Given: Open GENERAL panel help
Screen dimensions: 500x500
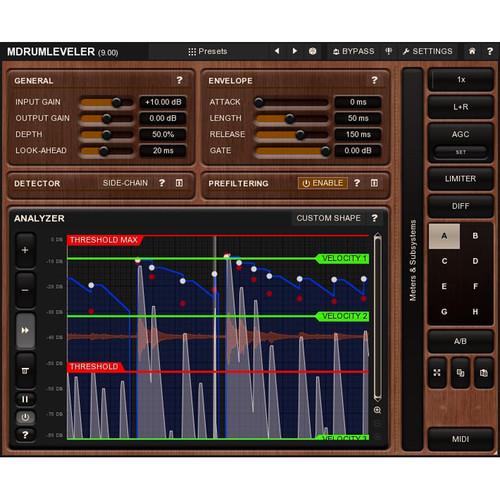Looking at the screenshot, I should (179, 80).
